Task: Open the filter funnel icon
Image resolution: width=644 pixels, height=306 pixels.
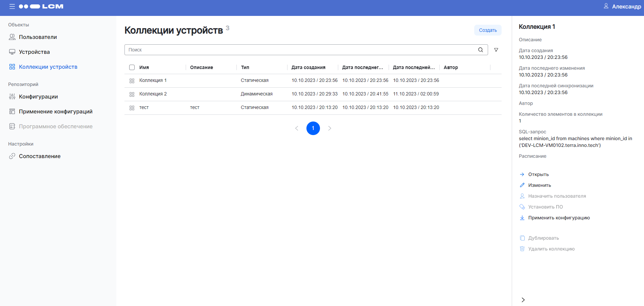Action: 496,50
